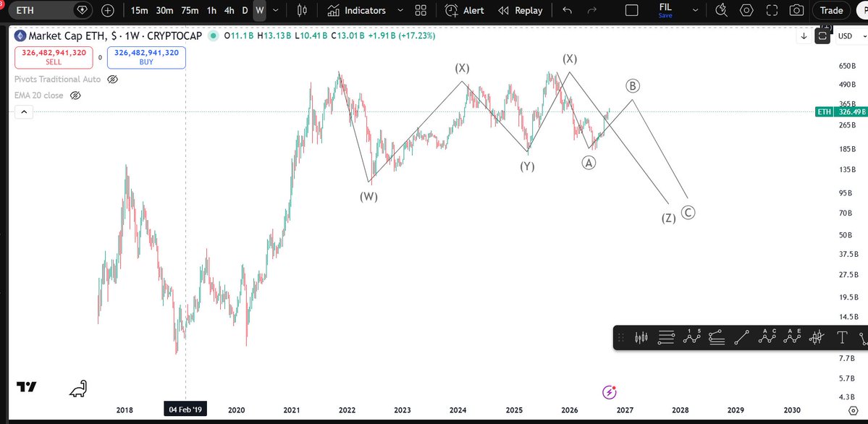This screenshot has width=868, height=424.
Task: Click the circled B wave label
Action: tap(633, 86)
